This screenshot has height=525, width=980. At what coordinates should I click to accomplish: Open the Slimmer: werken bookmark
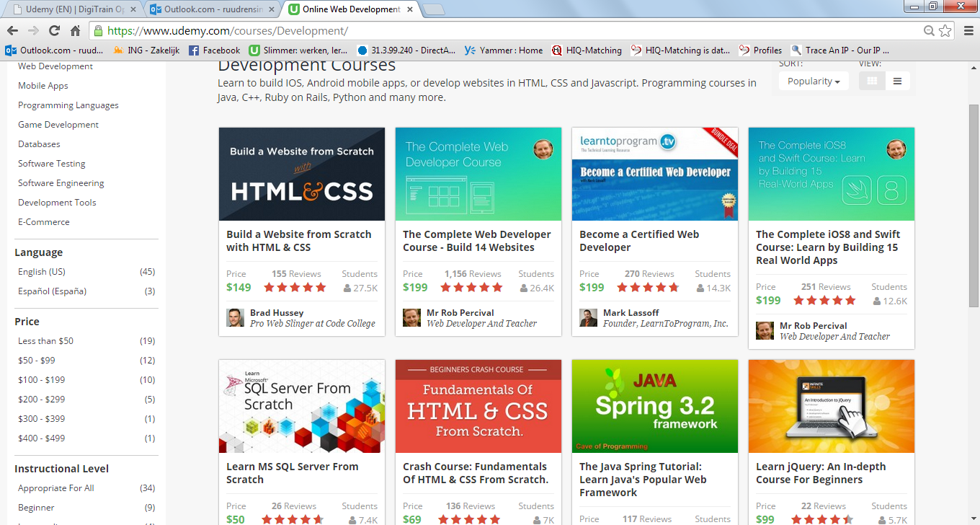pos(298,50)
